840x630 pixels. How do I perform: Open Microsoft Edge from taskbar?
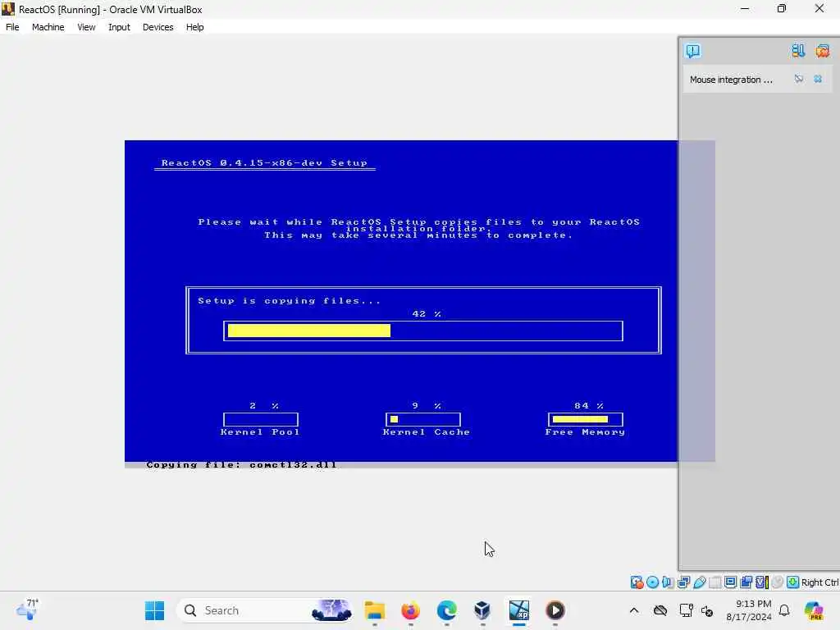(447, 610)
